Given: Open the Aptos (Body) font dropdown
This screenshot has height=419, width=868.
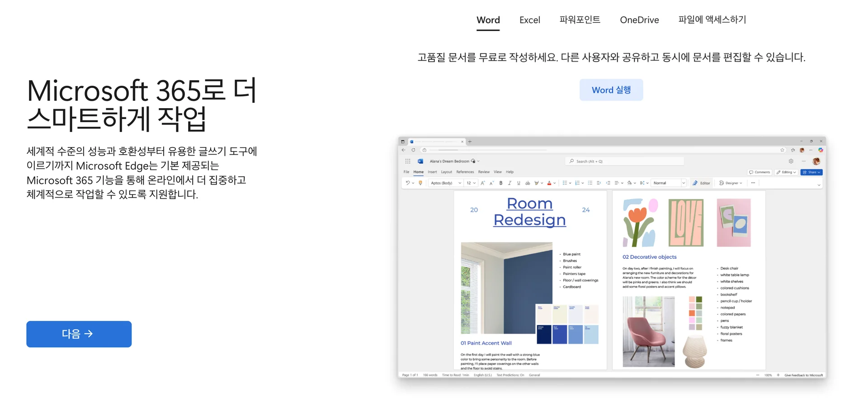Looking at the screenshot, I should click(x=445, y=183).
